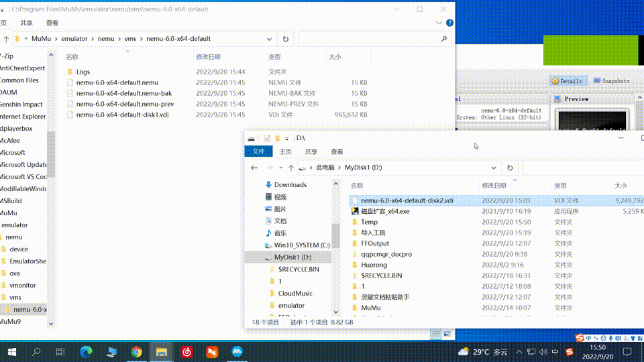Viewport: 644px width, 362px height.
Task: Select Win10_SYSTEM (C:) in navigation pane
Action: [302, 245]
